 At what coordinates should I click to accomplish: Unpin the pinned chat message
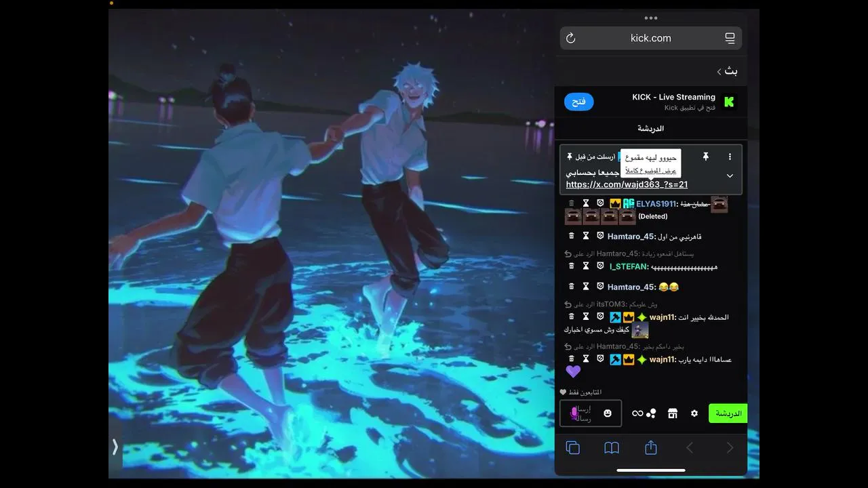[705, 157]
